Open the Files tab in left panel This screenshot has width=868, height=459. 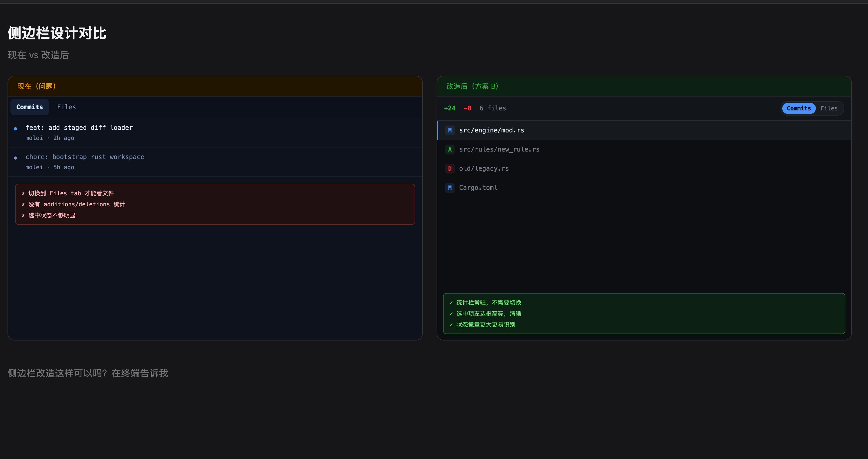(x=66, y=107)
